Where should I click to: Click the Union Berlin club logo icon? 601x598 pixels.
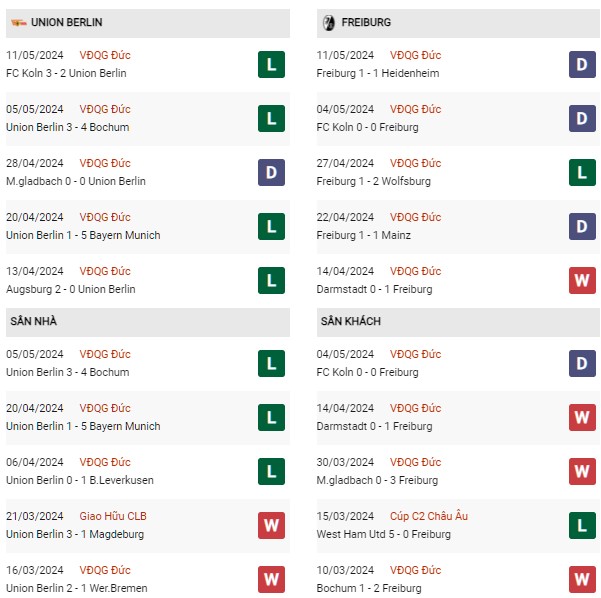18,23
